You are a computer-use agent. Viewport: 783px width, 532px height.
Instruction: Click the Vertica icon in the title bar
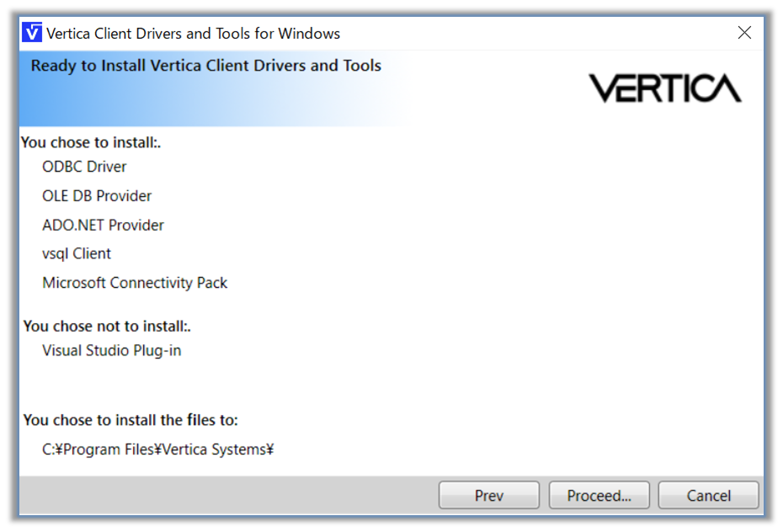(x=32, y=34)
